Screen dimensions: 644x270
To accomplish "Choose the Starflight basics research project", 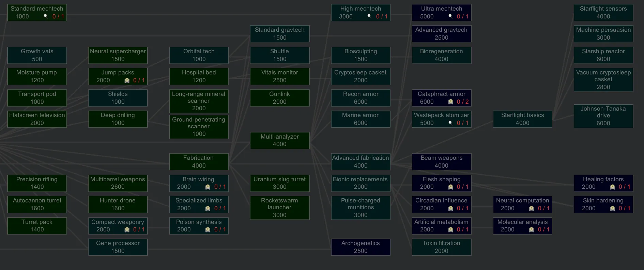I will click(522, 119).
